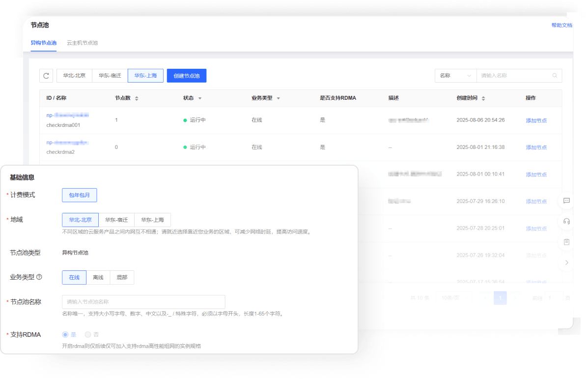Open the 帮助文档 link
Image resolution: width=588 pixels, height=380 pixels.
(x=561, y=25)
